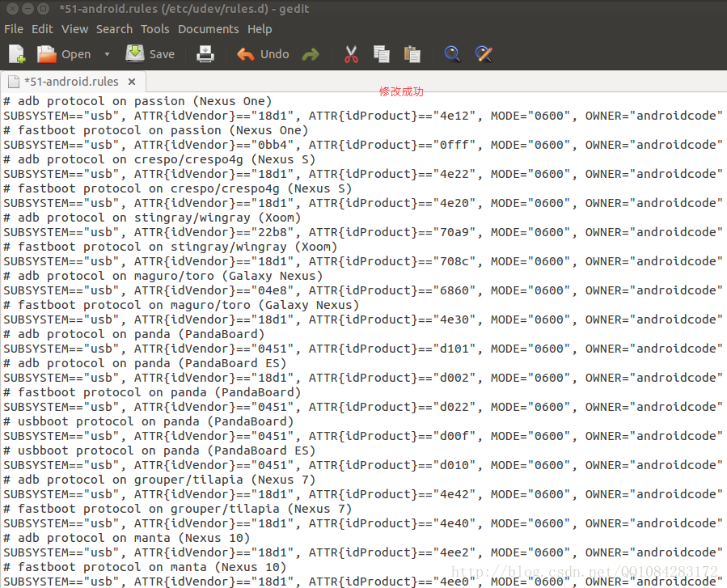Click the comment "adb protocol on stingray/wingray (Xoom)"

tap(159, 218)
